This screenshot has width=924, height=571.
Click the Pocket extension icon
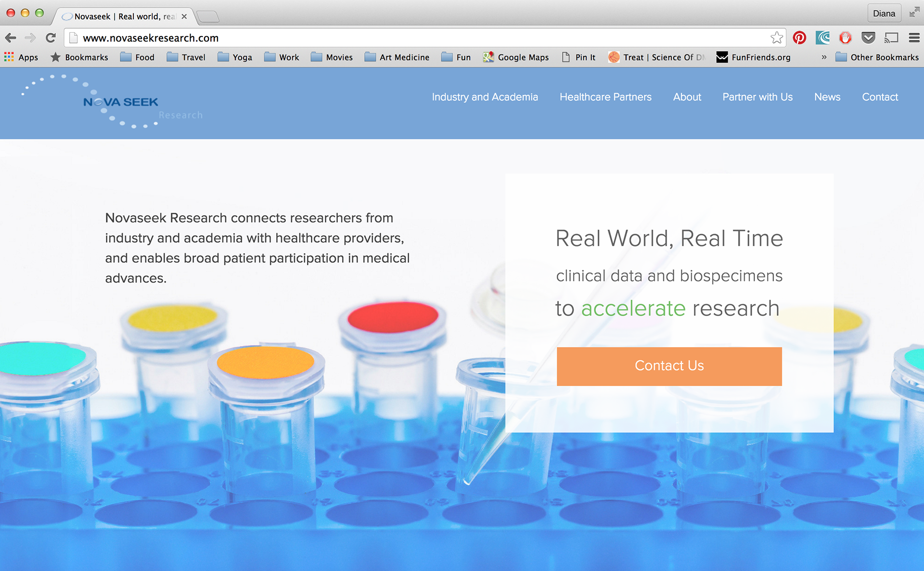coord(868,38)
